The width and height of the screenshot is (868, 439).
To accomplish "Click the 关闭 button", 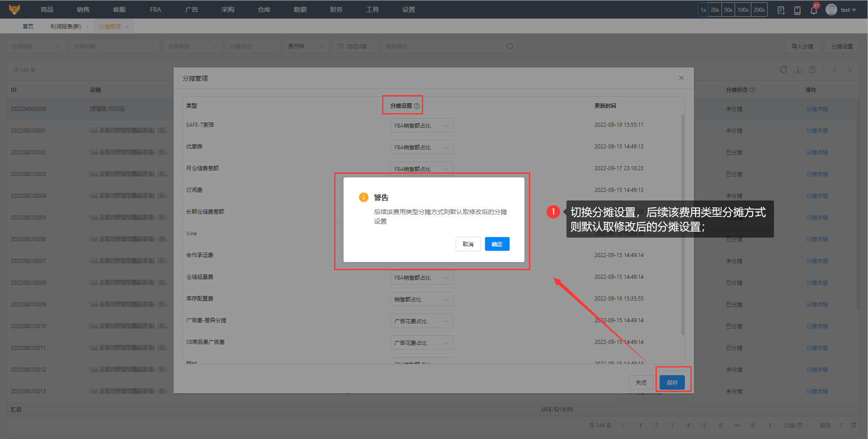I will pyautogui.click(x=641, y=382).
